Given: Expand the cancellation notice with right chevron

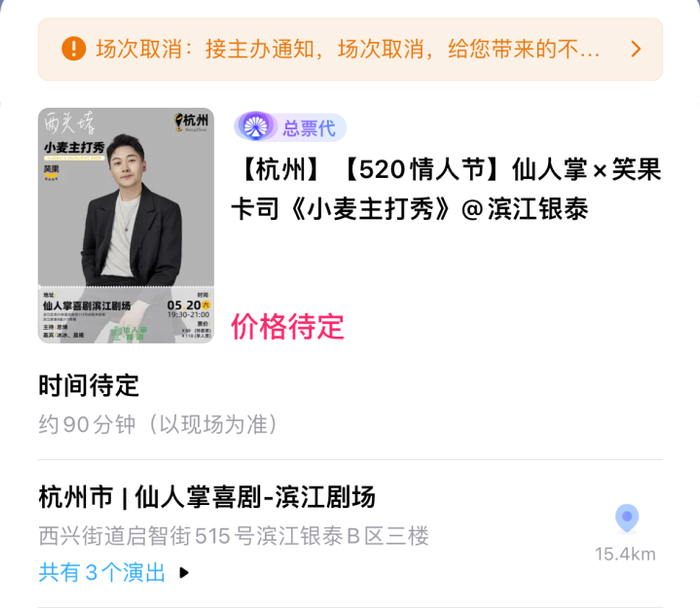Looking at the screenshot, I should point(635,49).
